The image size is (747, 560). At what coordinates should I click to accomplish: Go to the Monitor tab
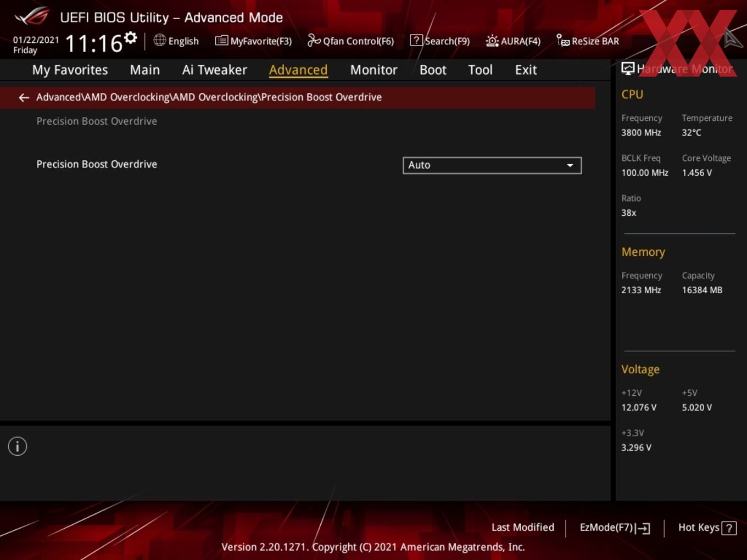click(374, 70)
